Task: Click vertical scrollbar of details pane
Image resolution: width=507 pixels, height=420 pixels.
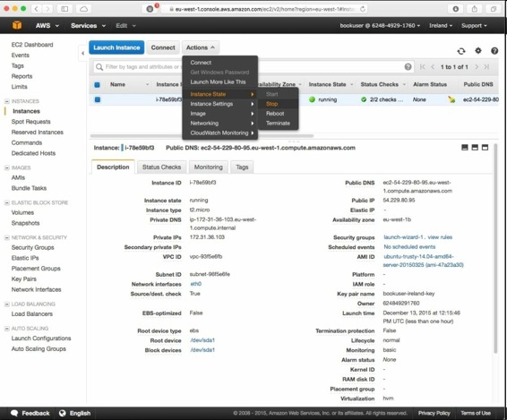Action: coord(495,249)
